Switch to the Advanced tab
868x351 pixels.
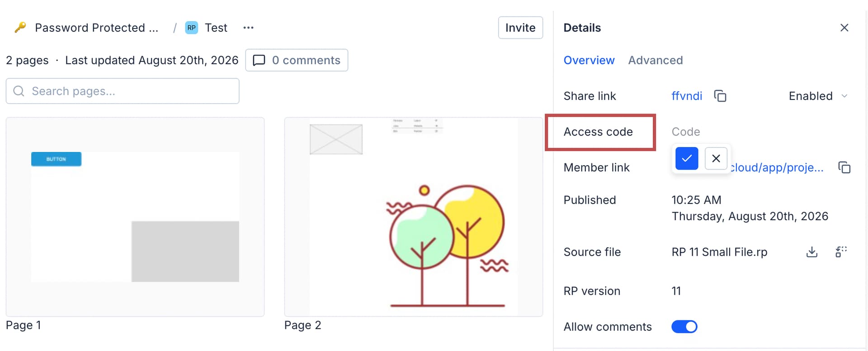pyautogui.click(x=655, y=60)
